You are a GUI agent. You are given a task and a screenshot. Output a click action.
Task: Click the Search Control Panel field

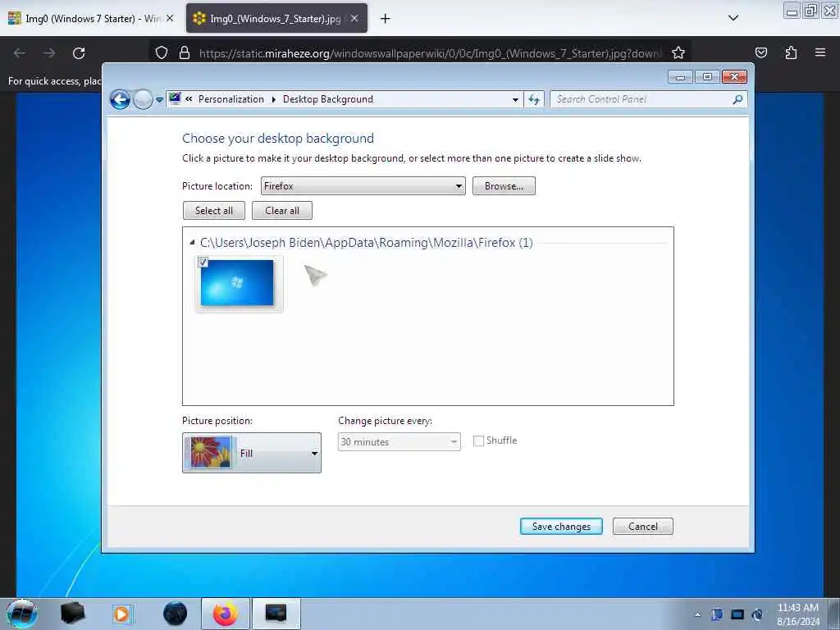(x=648, y=99)
